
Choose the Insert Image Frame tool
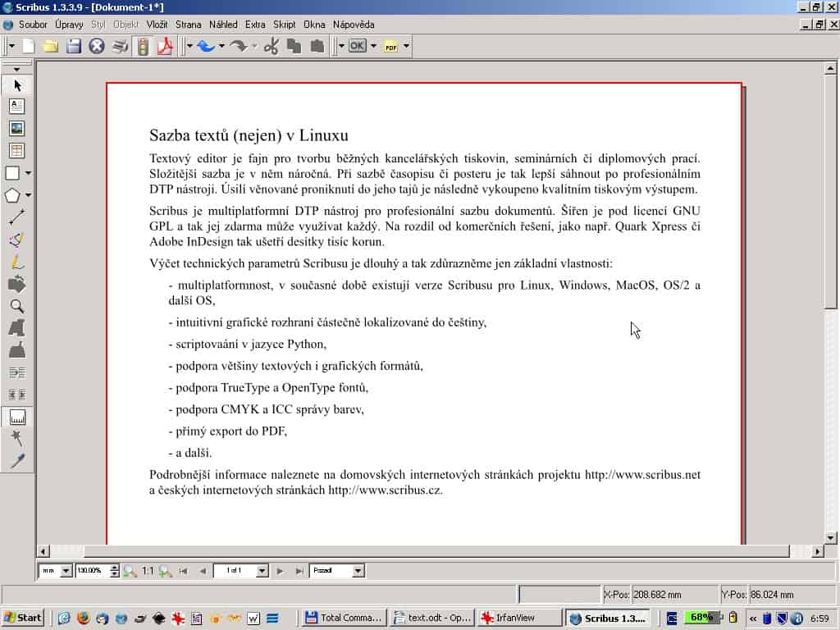click(x=17, y=129)
